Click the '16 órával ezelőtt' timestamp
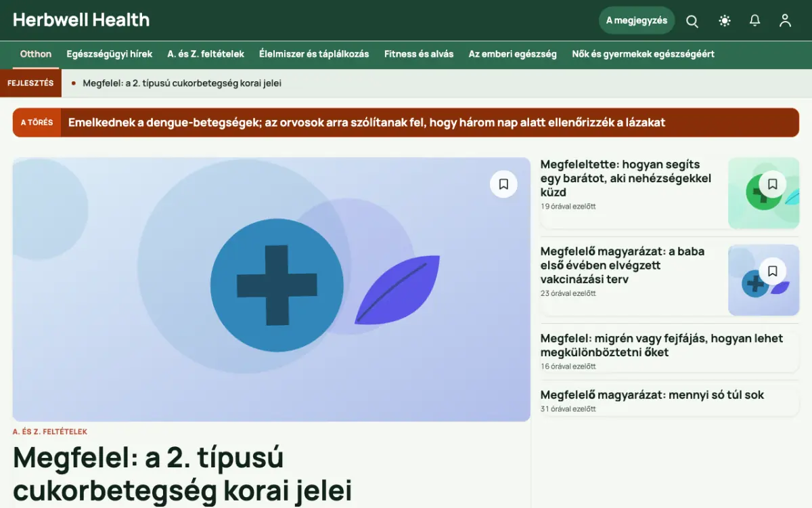Image resolution: width=812 pixels, height=508 pixels. coord(568,366)
